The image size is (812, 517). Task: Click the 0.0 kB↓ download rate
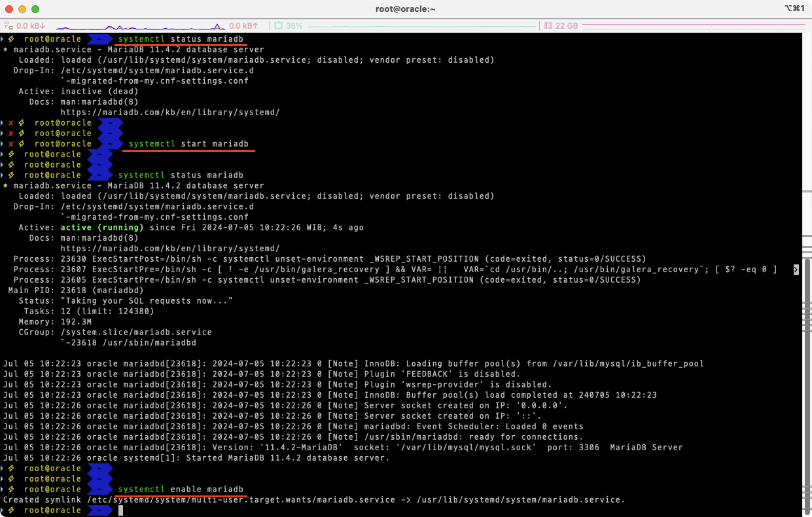click(31, 26)
